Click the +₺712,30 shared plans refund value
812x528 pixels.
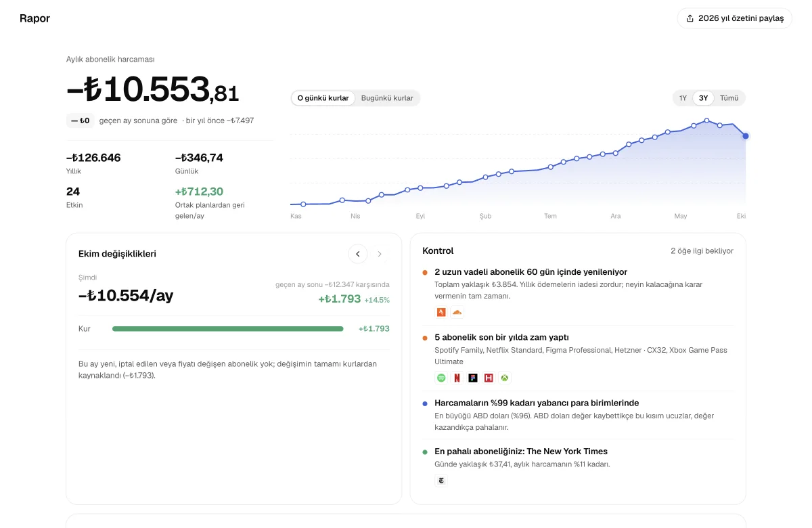[x=199, y=192]
